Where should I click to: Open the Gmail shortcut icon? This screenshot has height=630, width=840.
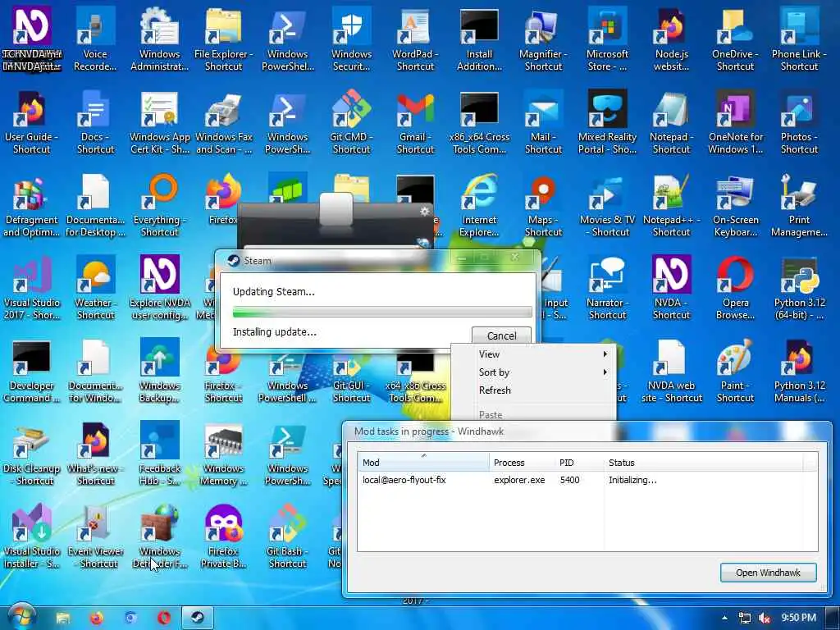(x=415, y=121)
